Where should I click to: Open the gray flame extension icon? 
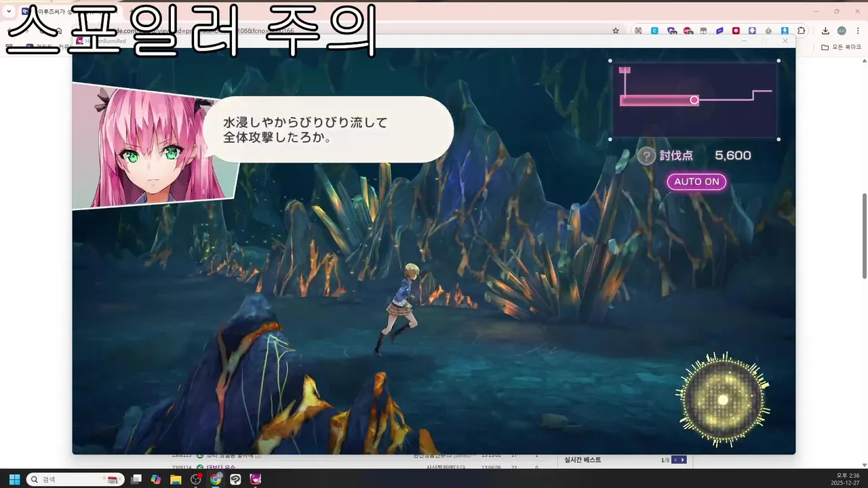pyautogui.click(x=768, y=30)
